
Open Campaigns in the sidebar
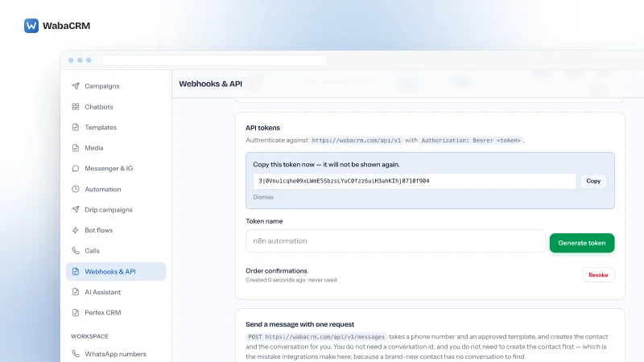click(x=116, y=86)
